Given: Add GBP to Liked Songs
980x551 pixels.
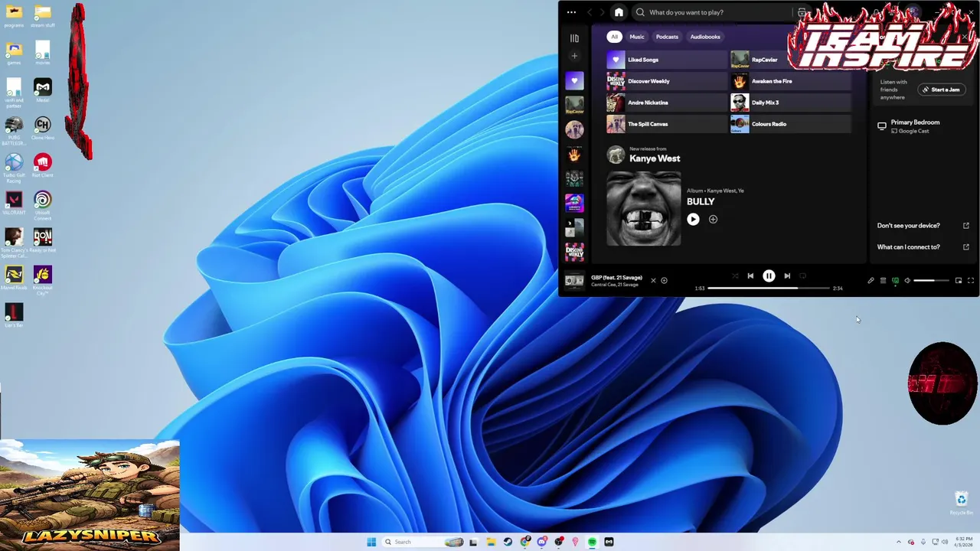Looking at the screenshot, I should [664, 281].
